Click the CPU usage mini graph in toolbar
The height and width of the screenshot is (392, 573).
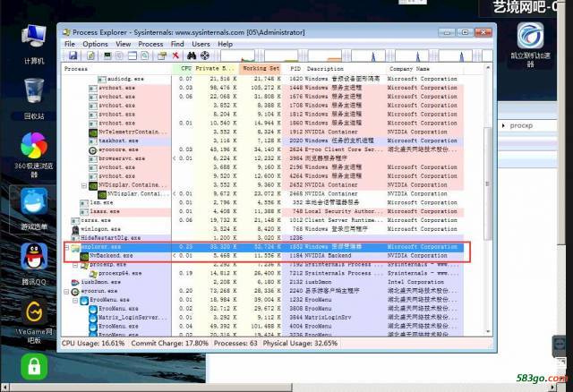click(239, 55)
